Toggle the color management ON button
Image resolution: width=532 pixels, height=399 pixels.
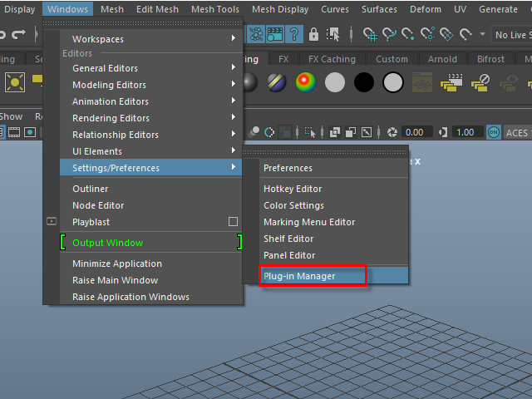pos(494,132)
